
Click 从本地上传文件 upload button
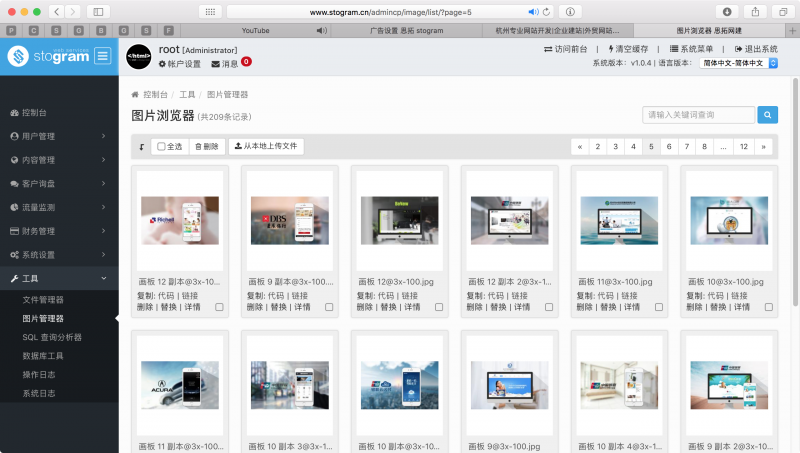click(266, 146)
